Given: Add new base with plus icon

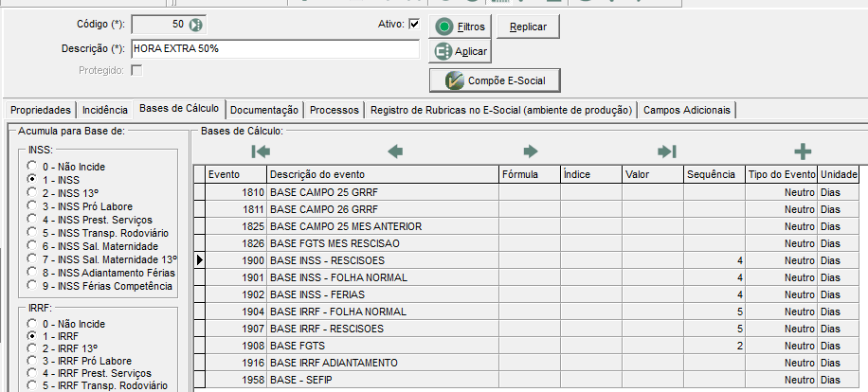Looking at the screenshot, I should coord(803,151).
